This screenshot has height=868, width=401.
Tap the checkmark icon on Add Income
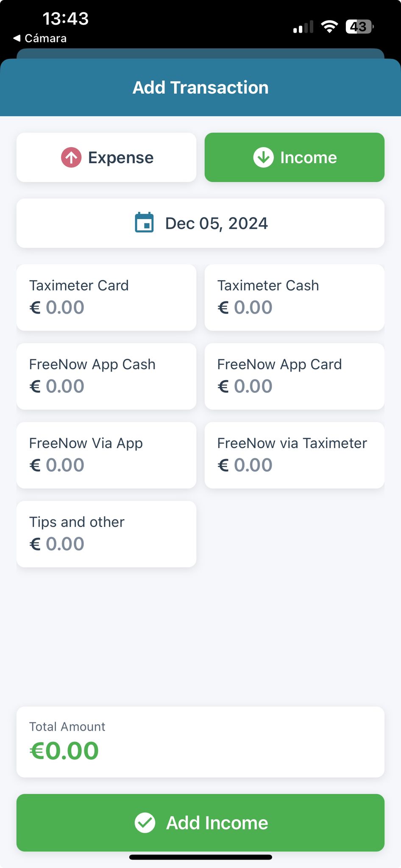click(145, 823)
